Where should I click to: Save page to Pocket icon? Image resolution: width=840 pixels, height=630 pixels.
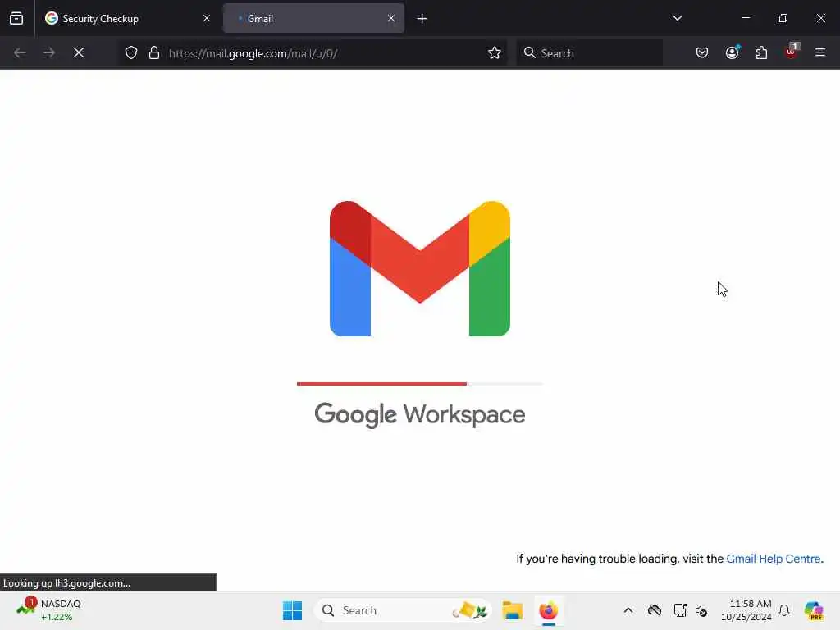(702, 52)
